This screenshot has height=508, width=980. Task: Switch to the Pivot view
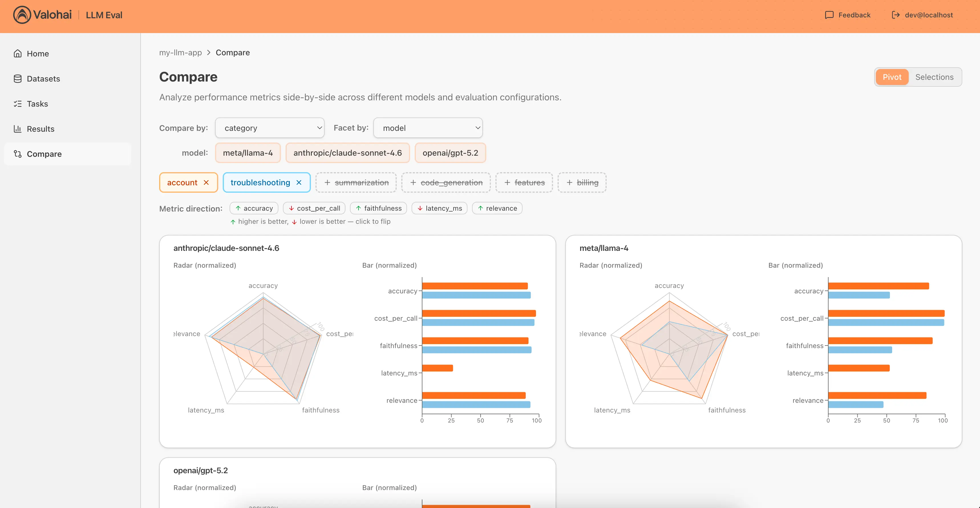(x=892, y=77)
